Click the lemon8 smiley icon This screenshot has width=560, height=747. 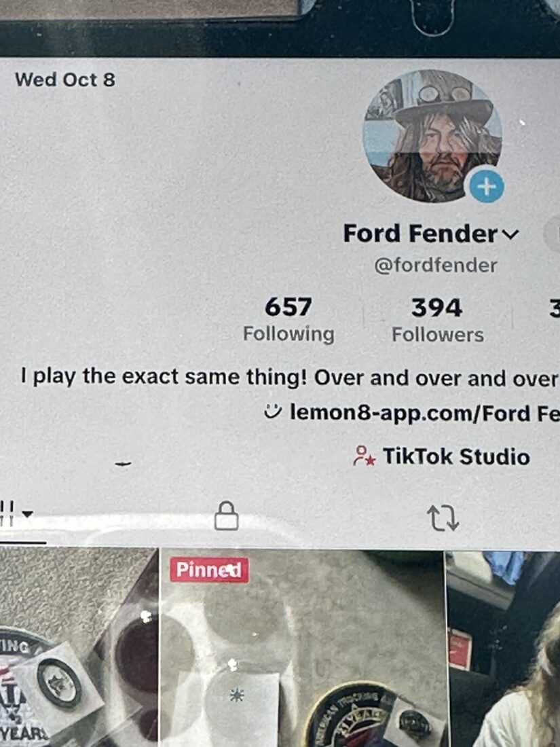[x=273, y=410]
